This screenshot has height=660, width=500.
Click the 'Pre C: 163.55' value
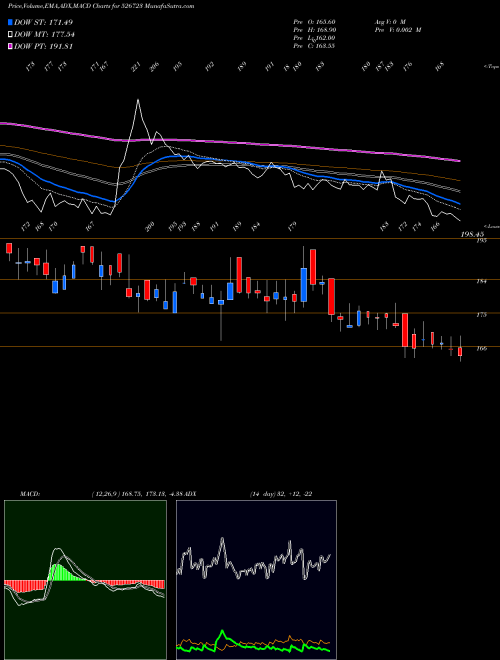(x=314, y=46)
